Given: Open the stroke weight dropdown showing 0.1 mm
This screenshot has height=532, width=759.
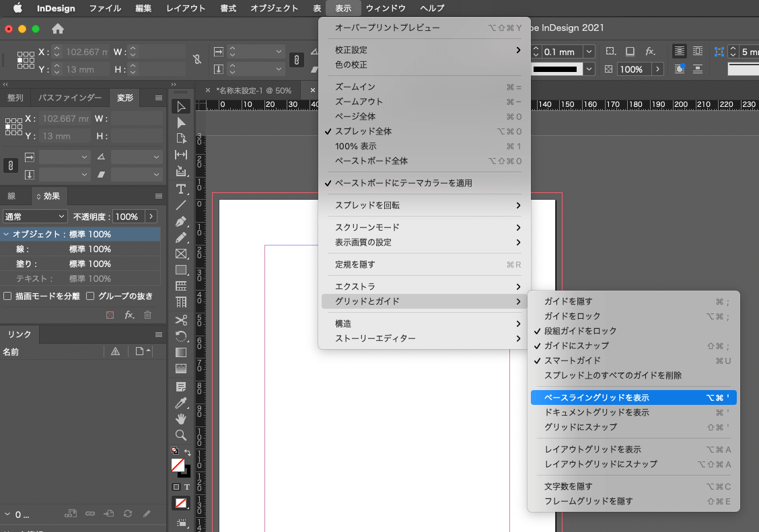Looking at the screenshot, I should (x=587, y=51).
